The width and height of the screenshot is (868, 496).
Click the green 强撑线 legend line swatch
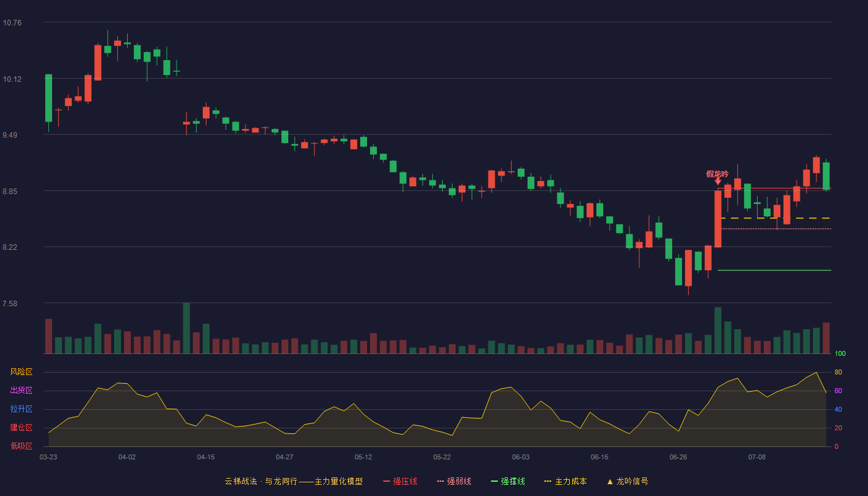[494, 481]
